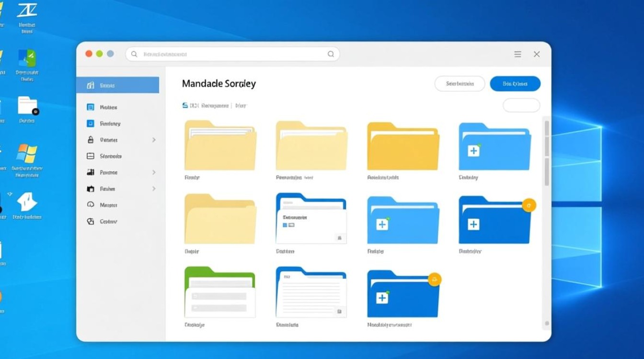Click the blue filled button beside the title
Viewport: 644px width, 359px height.
click(x=515, y=84)
